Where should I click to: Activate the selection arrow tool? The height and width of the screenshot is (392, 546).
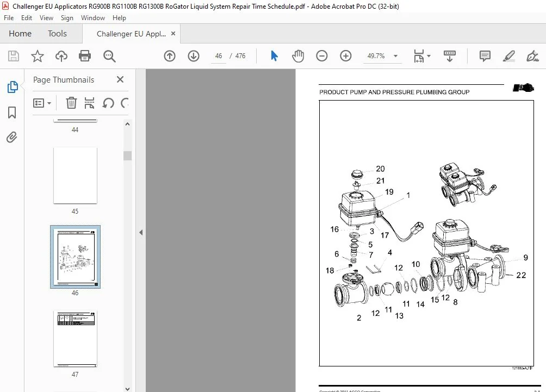coord(275,56)
